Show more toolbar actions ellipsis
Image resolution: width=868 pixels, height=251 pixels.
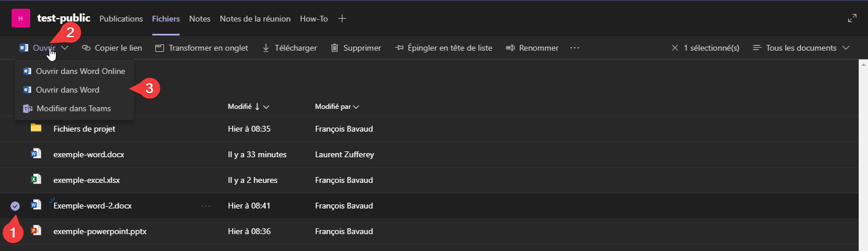[x=574, y=48]
